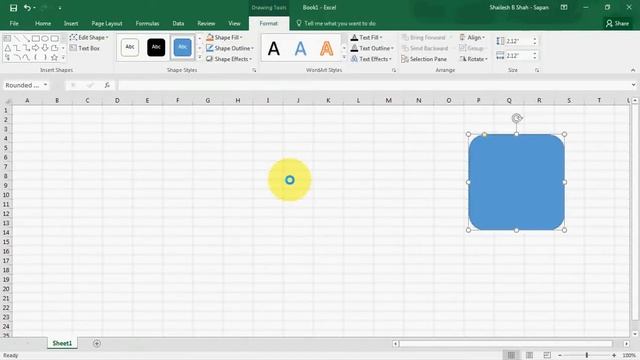Click the Insert Function fx icon
The image size is (640, 360).
[107, 85]
